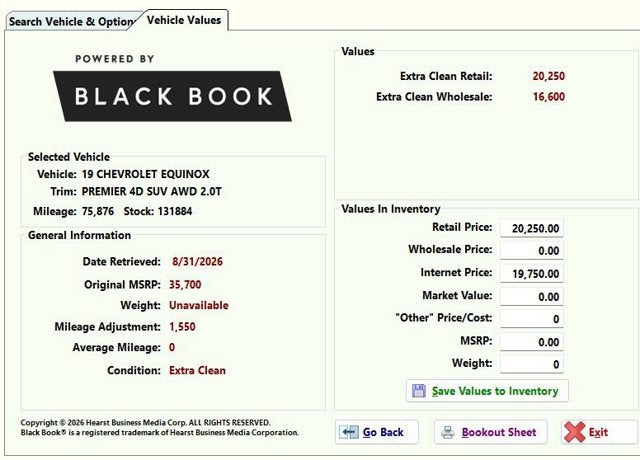Click the Wholesale Price input field
Image resolution: width=640 pixels, height=460 pixels.
click(532, 250)
